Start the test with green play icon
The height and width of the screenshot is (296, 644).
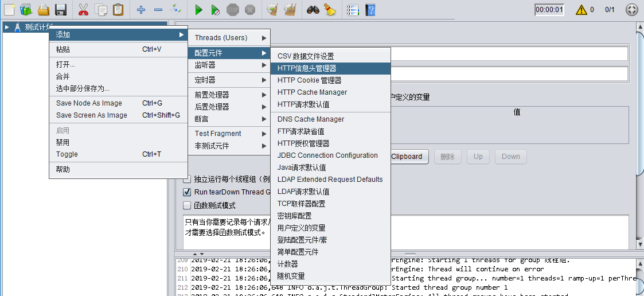198,9
